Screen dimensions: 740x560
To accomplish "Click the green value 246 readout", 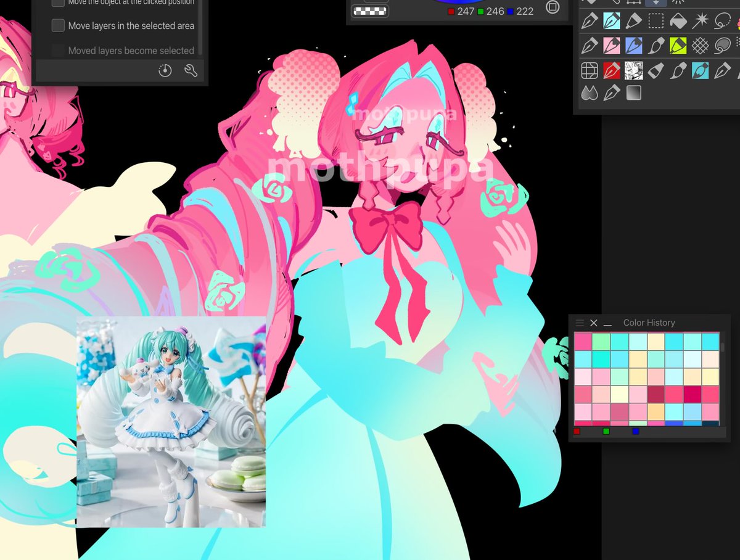I will coord(495,11).
